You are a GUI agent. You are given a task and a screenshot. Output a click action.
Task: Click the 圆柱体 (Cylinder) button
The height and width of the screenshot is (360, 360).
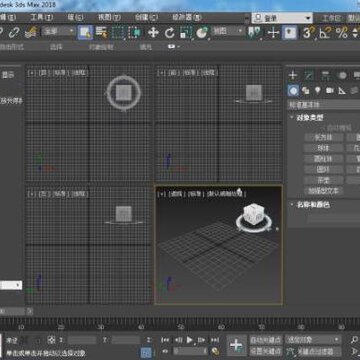pyautogui.click(x=324, y=159)
